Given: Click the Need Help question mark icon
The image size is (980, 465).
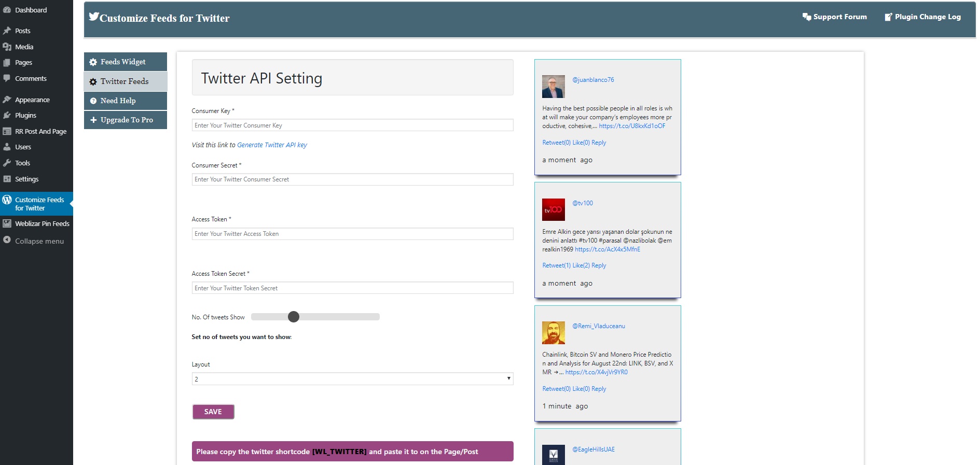Looking at the screenshot, I should (93, 101).
